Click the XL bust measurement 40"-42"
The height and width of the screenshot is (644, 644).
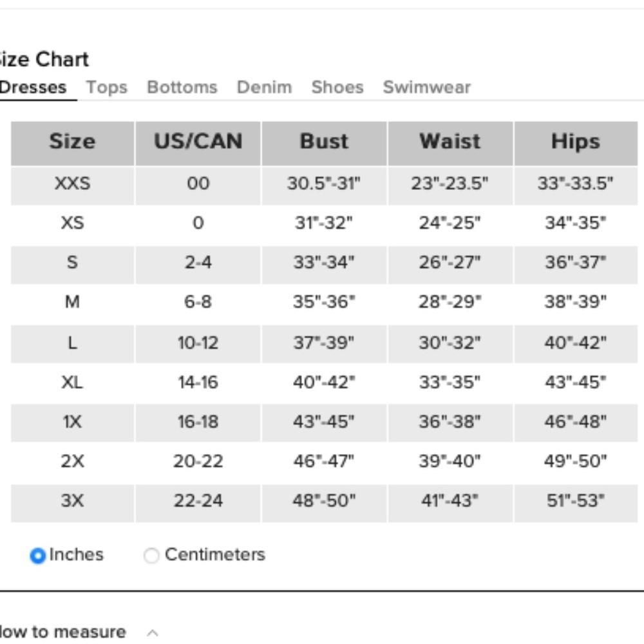click(324, 383)
